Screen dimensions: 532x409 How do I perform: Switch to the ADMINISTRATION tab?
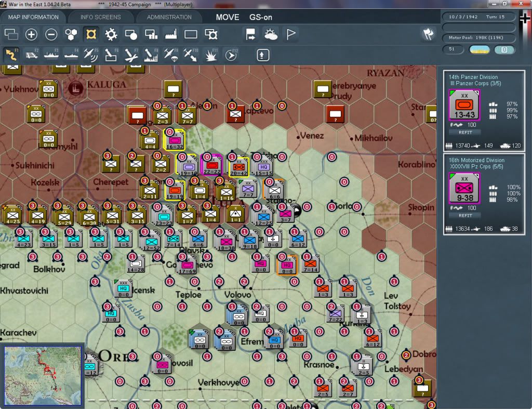pos(169,17)
